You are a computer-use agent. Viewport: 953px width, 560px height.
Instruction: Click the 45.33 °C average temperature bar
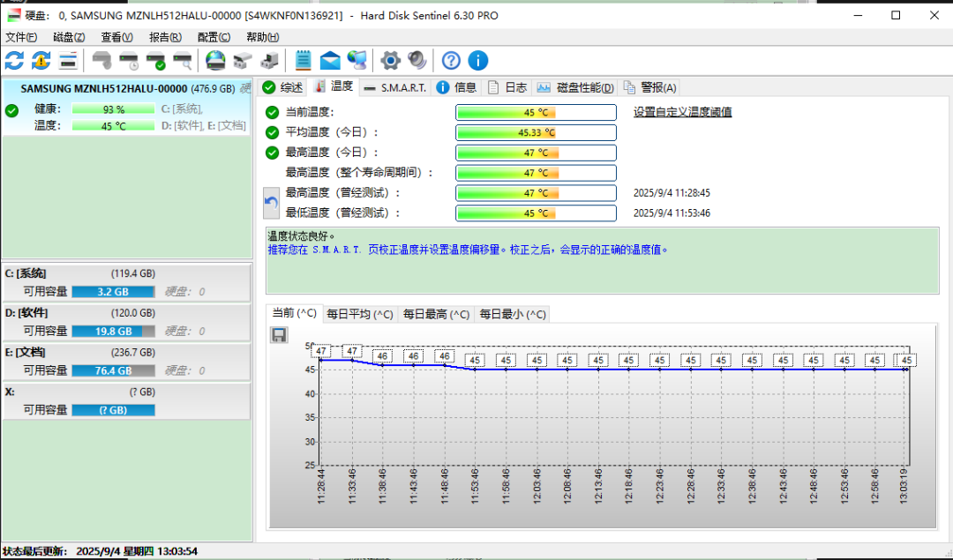(x=537, y=132)
